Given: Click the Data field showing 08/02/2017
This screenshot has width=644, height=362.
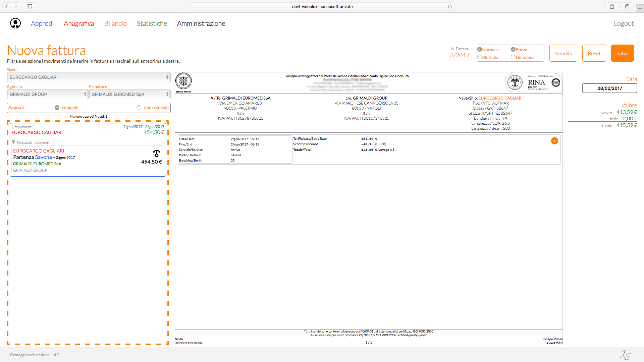Looking at the screenshot, I should pos(609,88).
